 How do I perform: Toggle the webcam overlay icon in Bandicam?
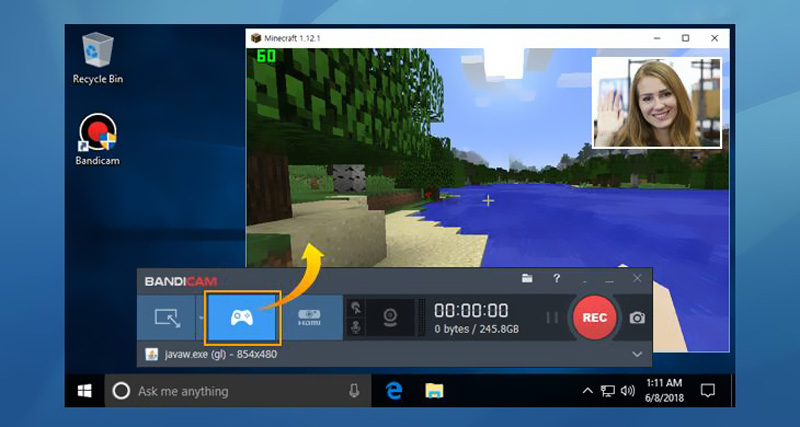[390, 318]
